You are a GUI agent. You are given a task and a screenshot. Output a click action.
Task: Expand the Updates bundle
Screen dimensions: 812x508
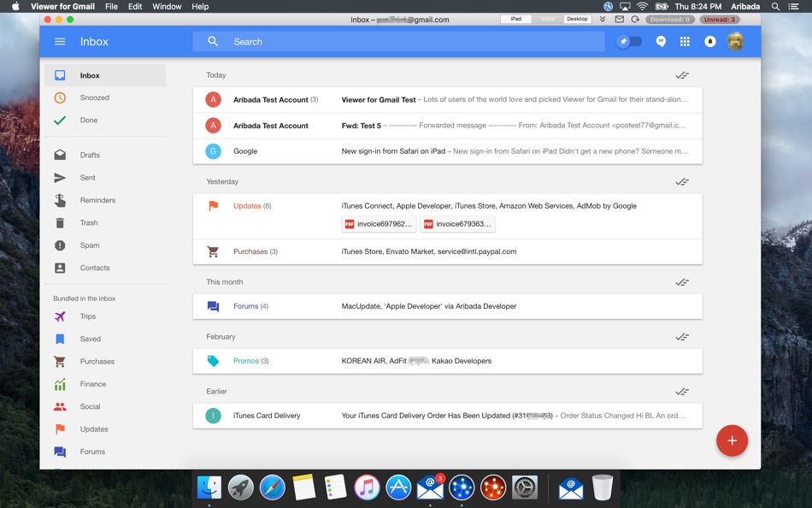click(447, 216)
